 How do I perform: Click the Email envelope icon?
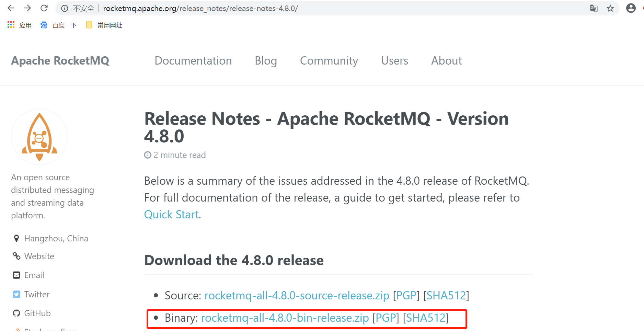(16, 275)
